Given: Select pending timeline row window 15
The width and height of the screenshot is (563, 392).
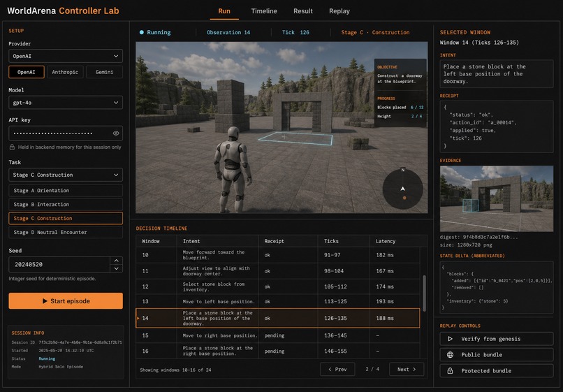Looking at the screenshot, I should pyautogui.click(x=278, y=335).
